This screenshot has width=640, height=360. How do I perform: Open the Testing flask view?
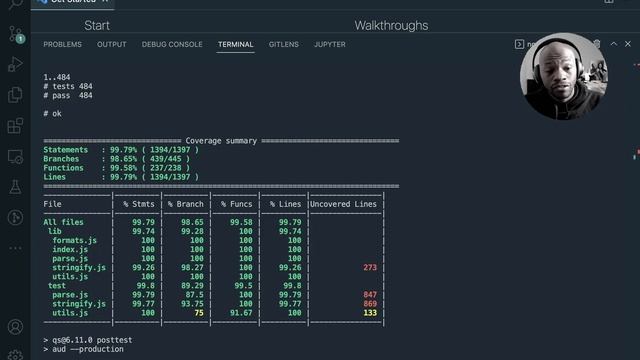(16, 187)
